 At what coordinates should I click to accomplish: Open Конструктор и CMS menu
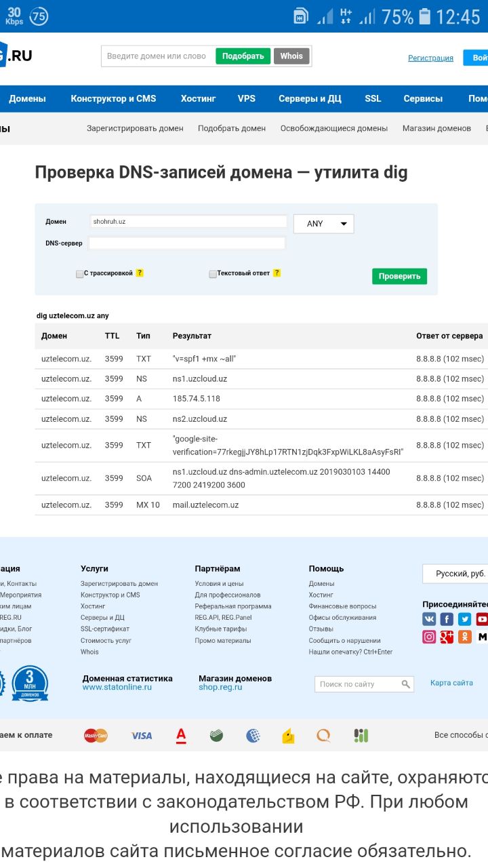coord(113,98)
